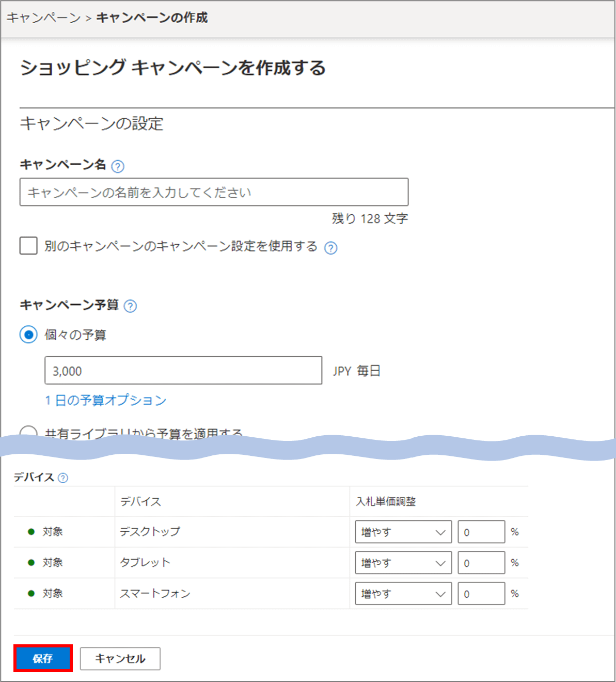The height and width of the screenshot is (682, 616).
Task: Go to キャンペーン breadcrumb link
Action: [43, 18]
